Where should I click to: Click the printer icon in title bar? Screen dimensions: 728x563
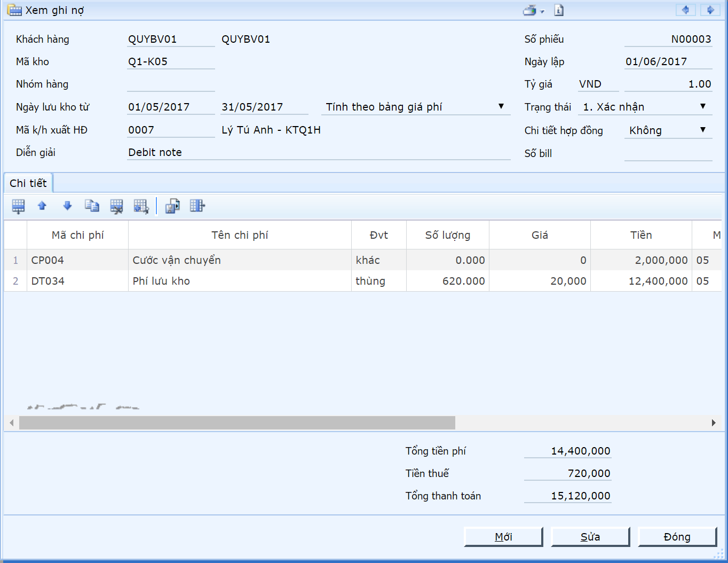pos(530,10)
